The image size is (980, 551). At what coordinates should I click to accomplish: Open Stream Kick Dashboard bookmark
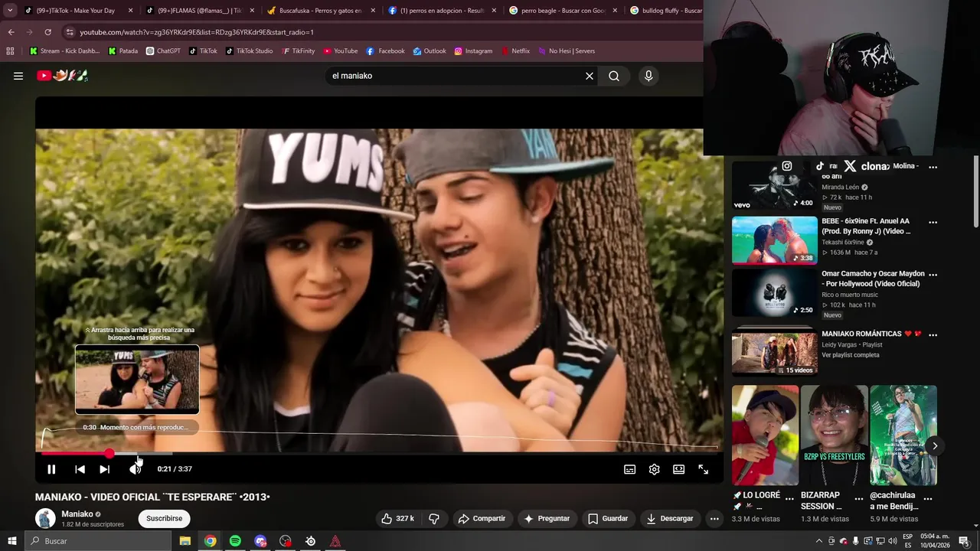[64, 51]
